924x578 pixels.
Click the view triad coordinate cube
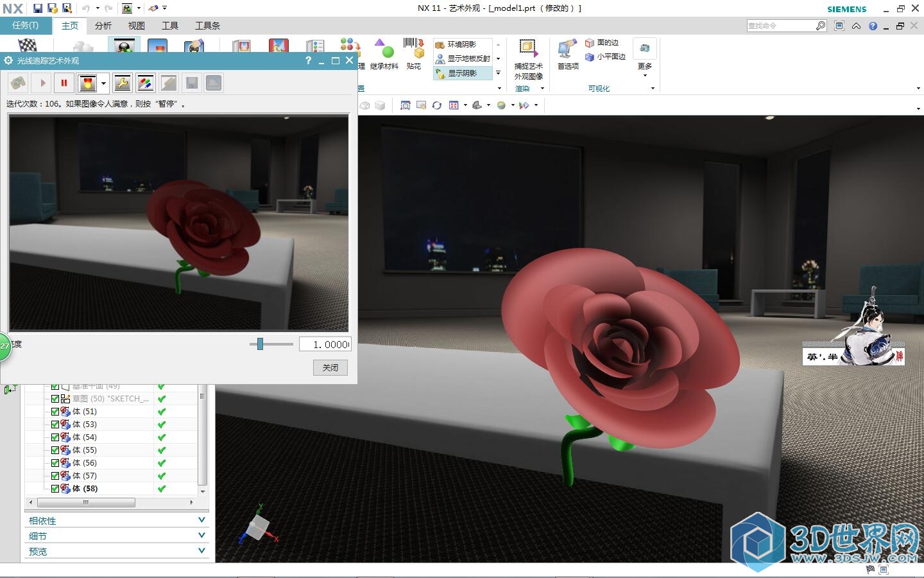click(x=259, y=527)
